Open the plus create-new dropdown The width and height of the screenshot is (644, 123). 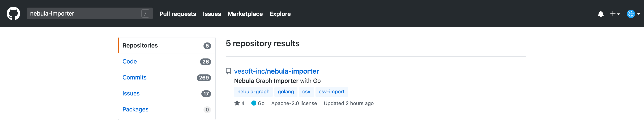615,14
